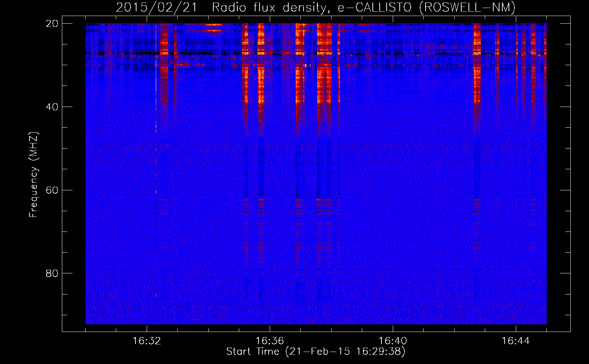The image size is (589, 364).
Task: Click the 20 MHz frequency tick label
Action: pyautogui.click(x=52, y=24)
